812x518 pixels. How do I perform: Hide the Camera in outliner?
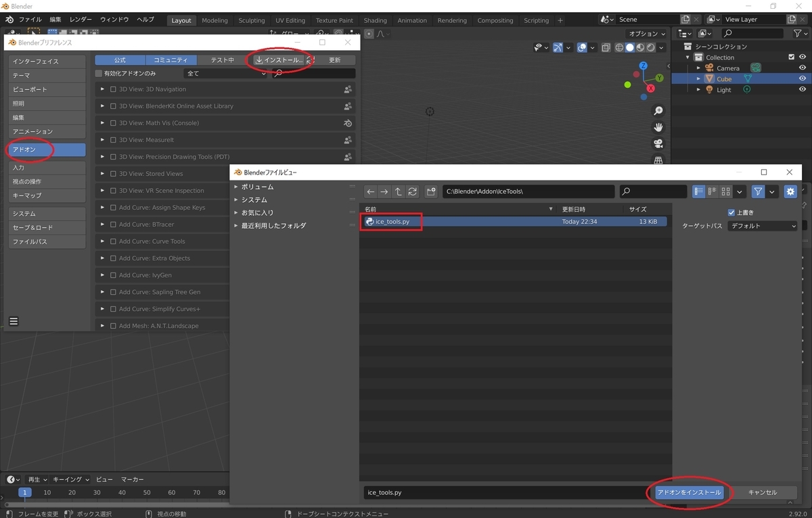pyautogui.click(x=803, y=68)
